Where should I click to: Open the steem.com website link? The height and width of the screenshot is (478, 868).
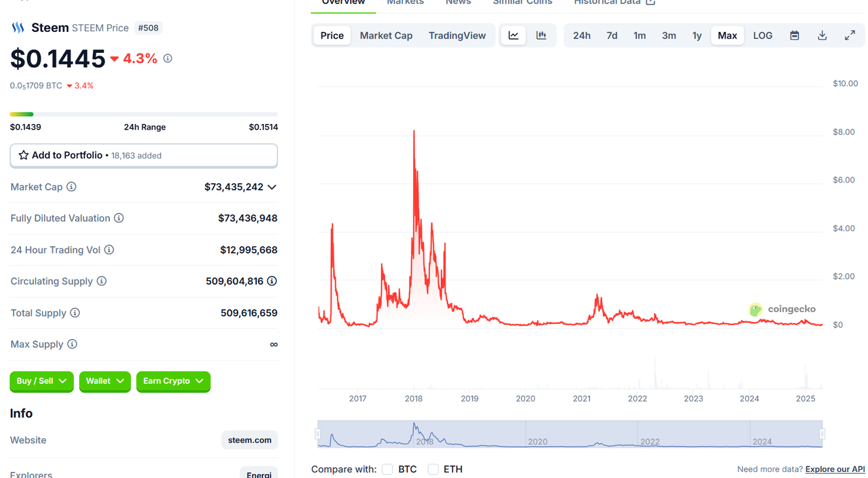click(250, 440)
